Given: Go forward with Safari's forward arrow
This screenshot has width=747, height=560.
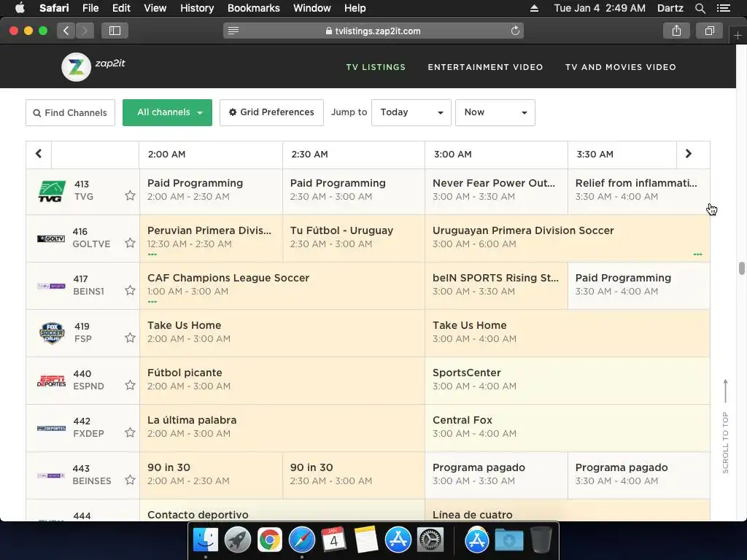Looking at the screenshot, I should (85, 31).
